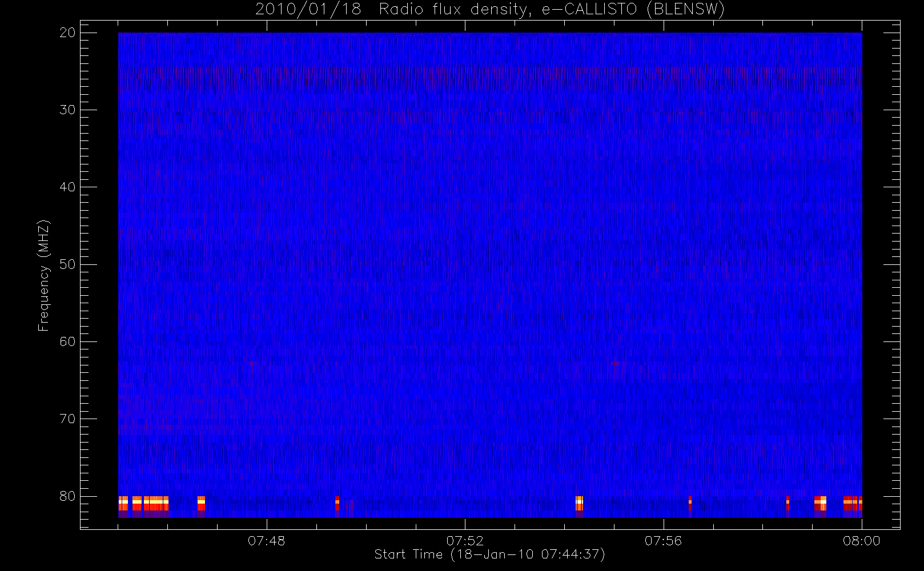The width and height of the screenshot is (924, 571).
Task: Click the 50 frequency tick label
Action: (x=67, y=264)
